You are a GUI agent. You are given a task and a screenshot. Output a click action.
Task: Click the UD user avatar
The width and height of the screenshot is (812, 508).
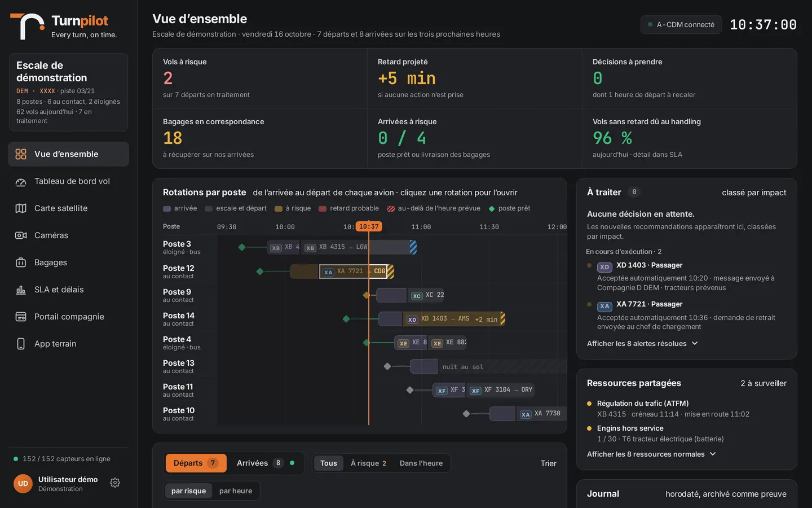tap(23, 483)
